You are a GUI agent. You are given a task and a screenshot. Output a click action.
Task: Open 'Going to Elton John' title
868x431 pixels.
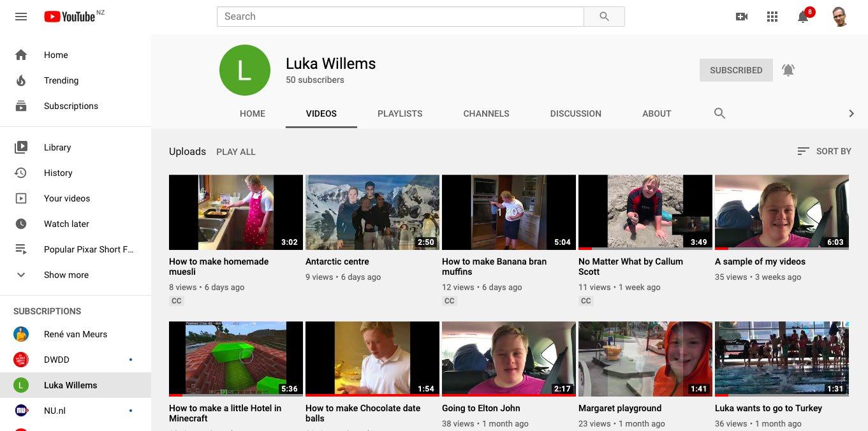point(481,408)
